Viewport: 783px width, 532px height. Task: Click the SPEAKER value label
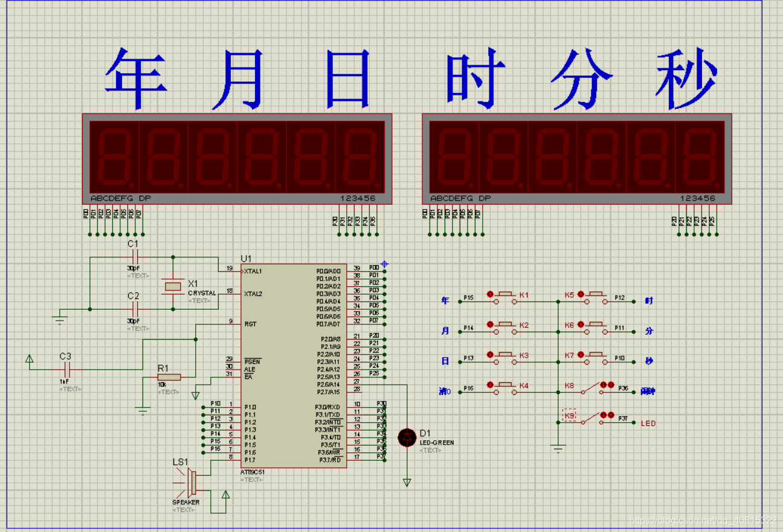tap(186, 502)
